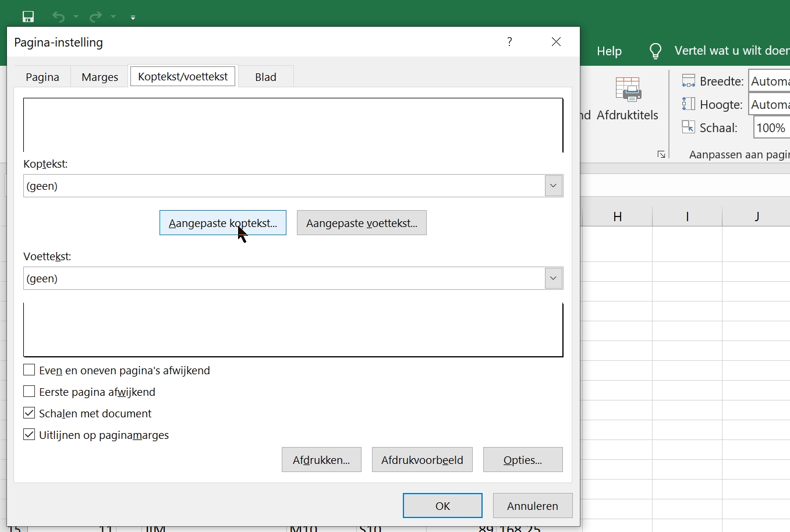Switch to the Blad tab
This screenshot has height=532, width=790.
coord(265,77)
